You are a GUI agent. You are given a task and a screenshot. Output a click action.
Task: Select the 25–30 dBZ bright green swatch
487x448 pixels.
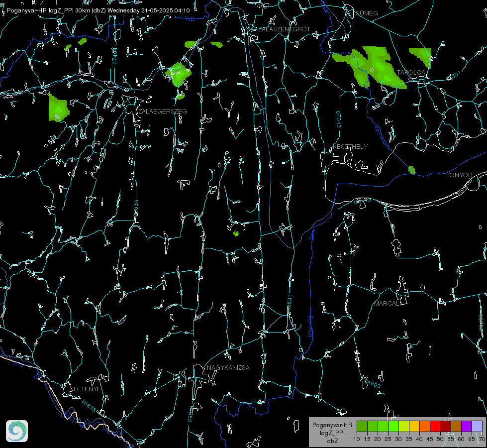(x=393, y=426)
